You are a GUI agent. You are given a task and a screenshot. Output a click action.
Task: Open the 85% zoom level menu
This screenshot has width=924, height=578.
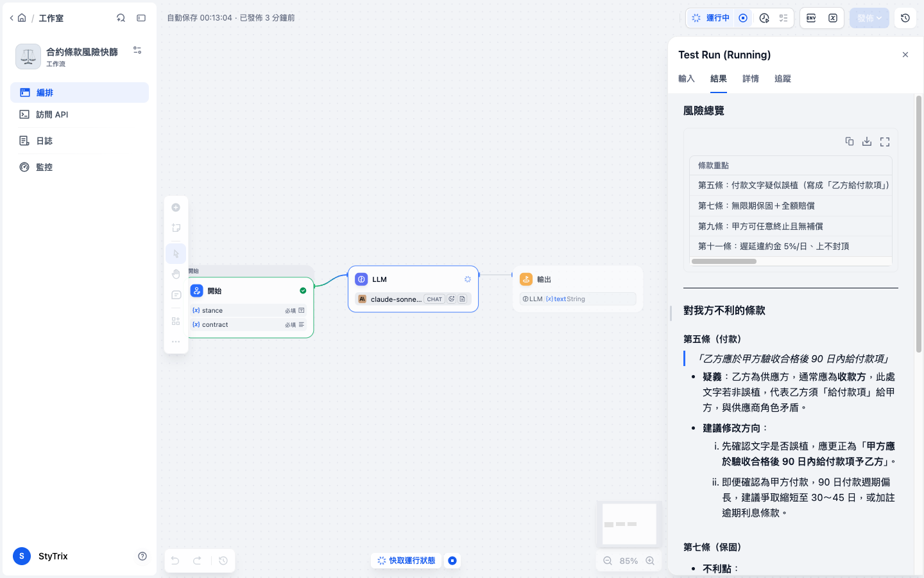pos(629,561)
